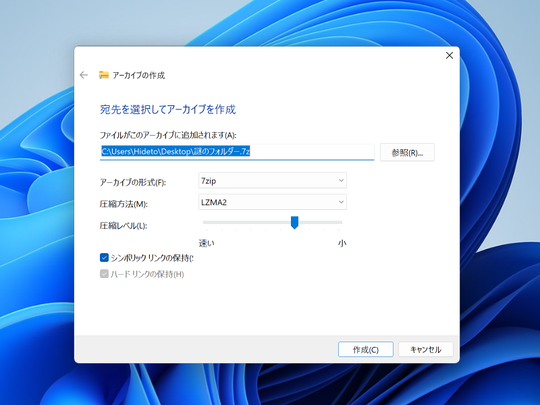Viewport: 540px width, 405px height.
Task: Click the archive folder icon beside title
Action: [x=104, y=75]
